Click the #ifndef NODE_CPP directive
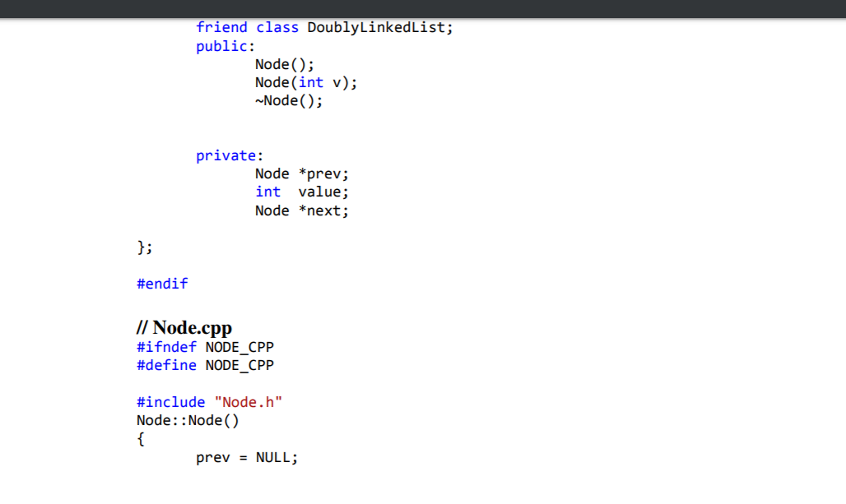 click(x=205, y=347)
